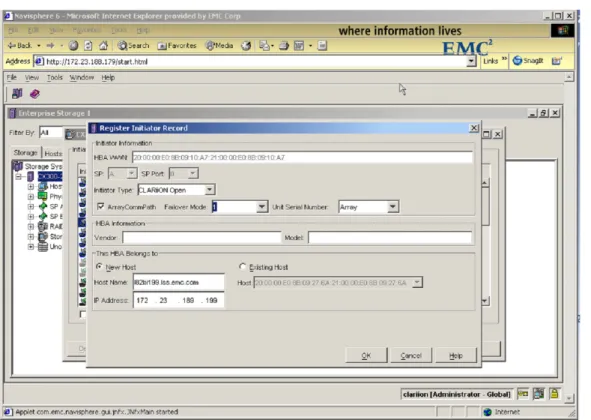Open the SP Port dropdown
Screen dimensions: 591x420
click(x=192, y=173)
